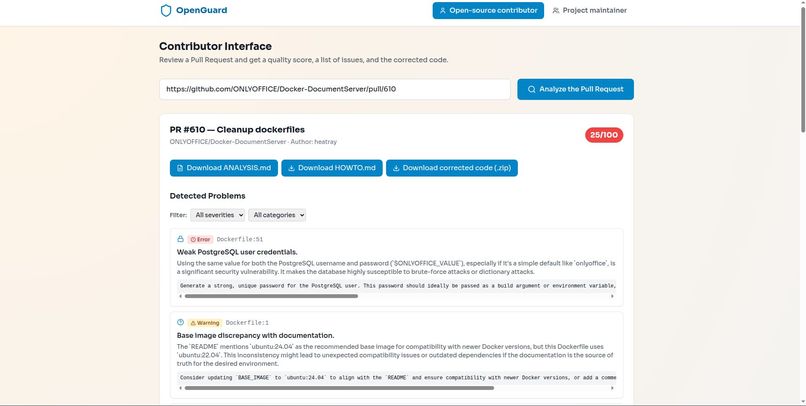Click Analyze the Pull Request button
This screenshot has width=806, height=406.
(x=575, y=89)
